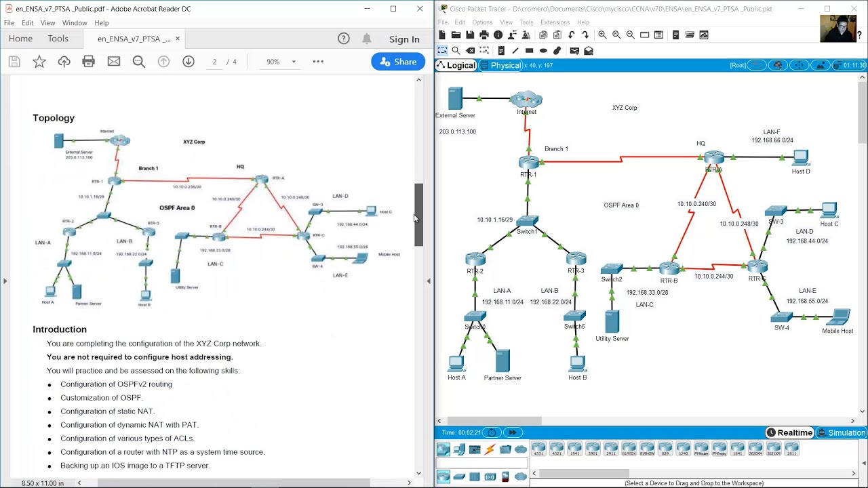Viewport: 868px width, 488px height.
Task: Open more tools ellipsis in Acrobat toolbar
Action: coord(318,62)
